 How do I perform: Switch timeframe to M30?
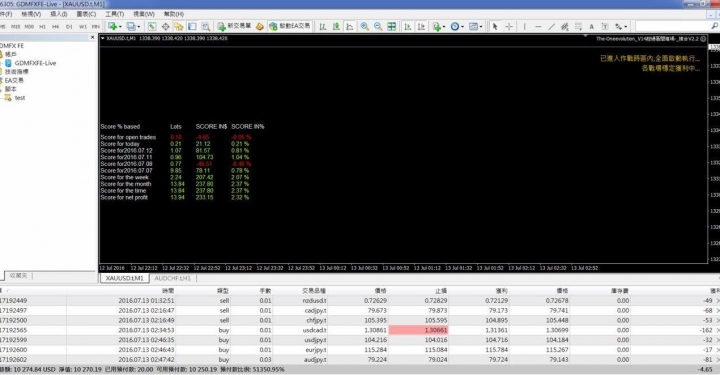coord(29,27)
